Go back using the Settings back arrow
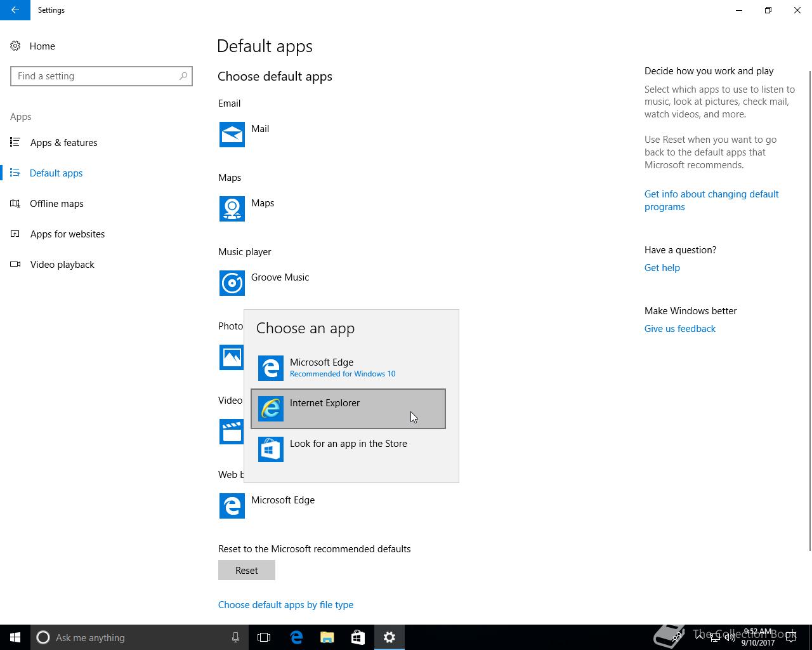812x650 pixels. coord(15,10)
